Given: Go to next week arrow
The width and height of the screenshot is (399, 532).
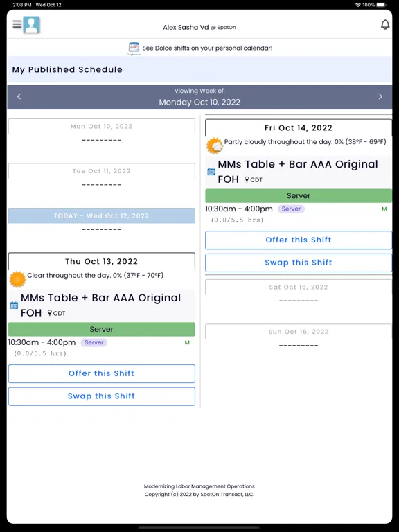Looking at the screenshot, I should [x=380, y=96].
